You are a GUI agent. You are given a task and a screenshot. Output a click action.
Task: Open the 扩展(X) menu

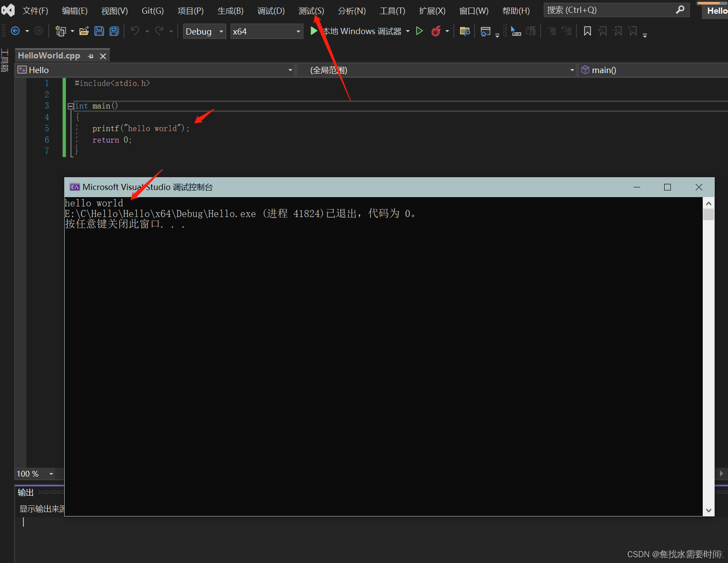click(x=432, y=11)
